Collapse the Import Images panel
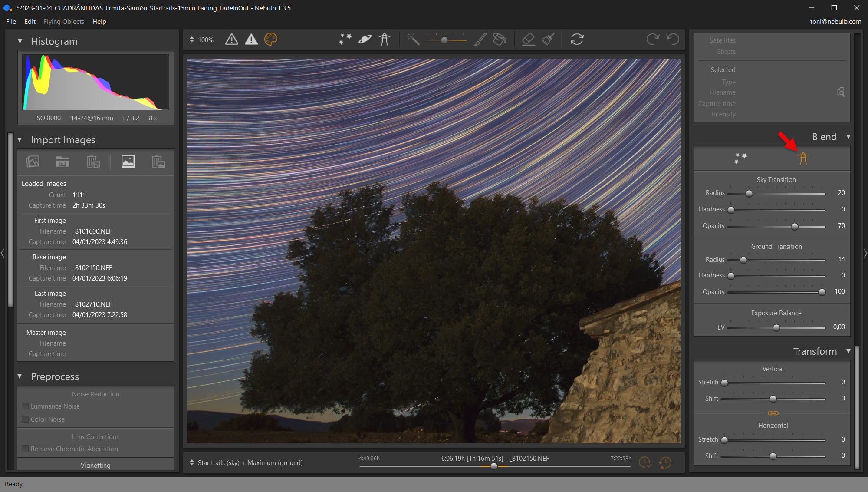The width and height of the screenshot is (868, 492). coord(20,140)
